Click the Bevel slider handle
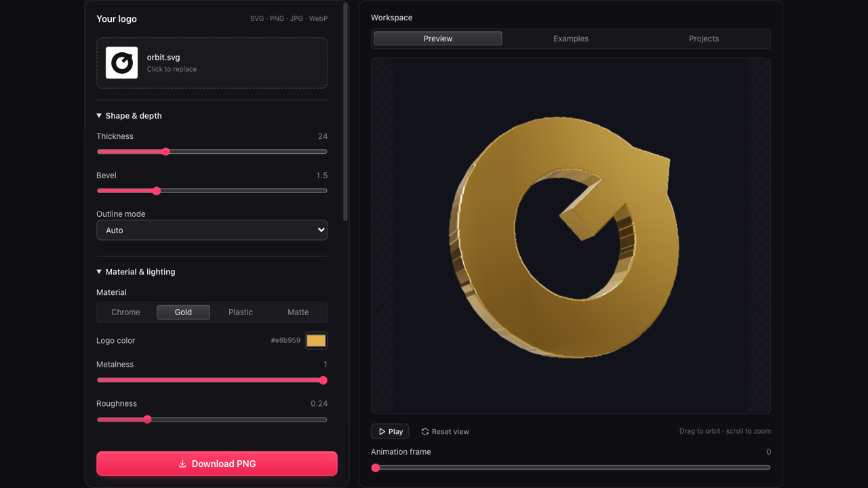This screenshot has width=868, height=488. click(x=157, y=191)
